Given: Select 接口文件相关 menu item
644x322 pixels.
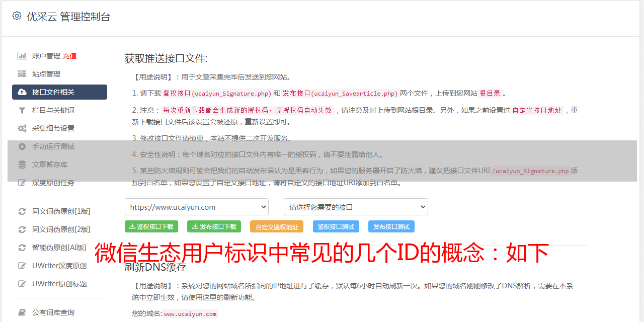Looking at the screenshot, I should tap(59, 92).
